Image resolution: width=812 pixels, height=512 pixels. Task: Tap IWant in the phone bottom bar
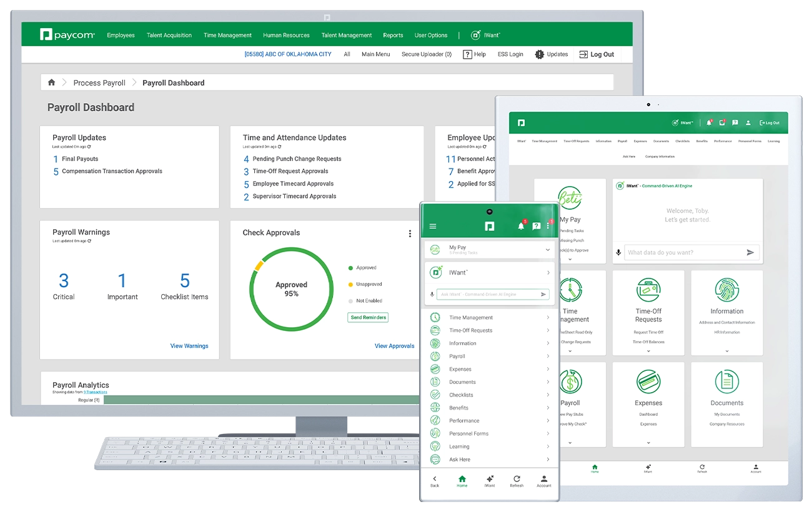pyautogui.click(x=490, y=481)
